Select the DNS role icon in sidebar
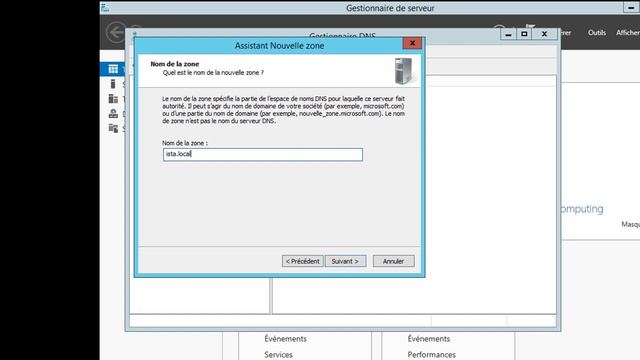Viewport: 640px width, 360px height. coord(113,114)
